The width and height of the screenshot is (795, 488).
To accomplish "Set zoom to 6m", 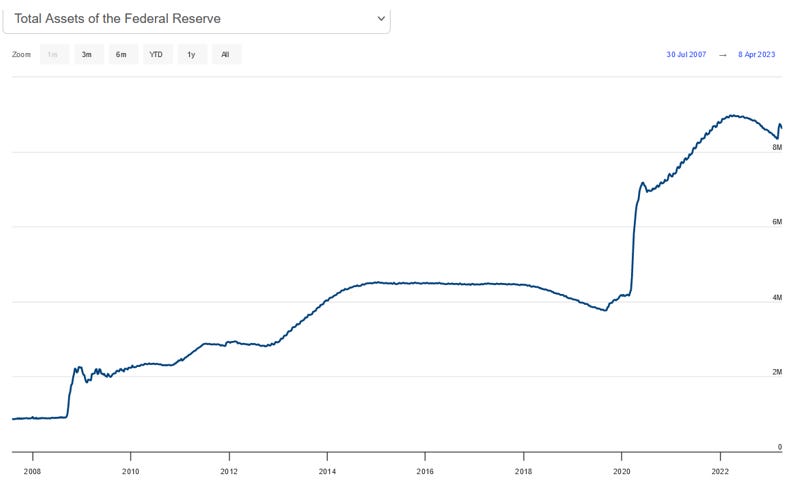I will click(122, 54).
